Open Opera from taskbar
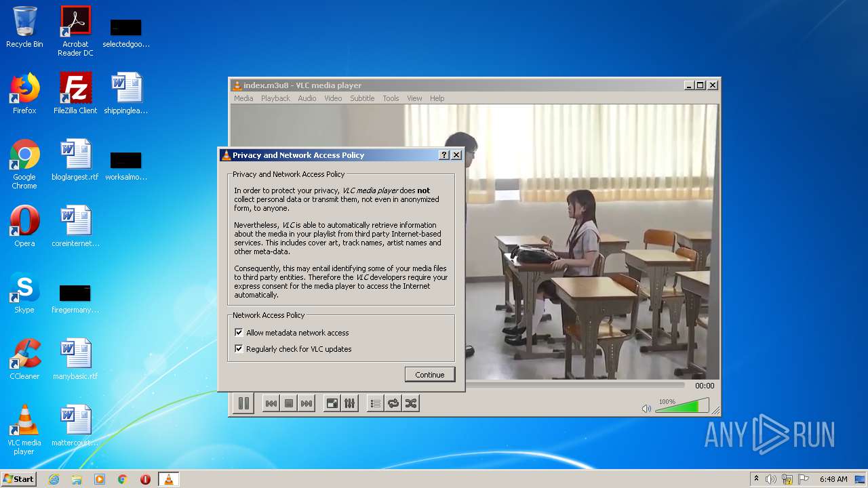Image resolution: width=868 pixels, height=488 pixels. pyautogui.click(x=145, y=479)
